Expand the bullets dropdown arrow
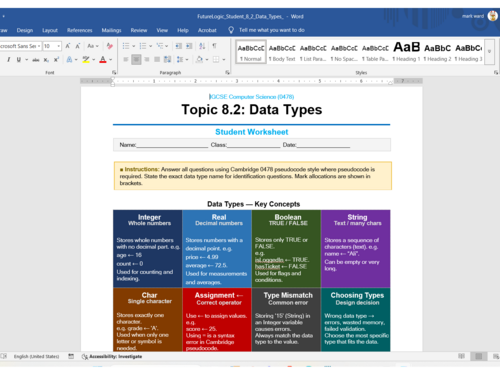 pyautogui.click(x=133, y=46)
